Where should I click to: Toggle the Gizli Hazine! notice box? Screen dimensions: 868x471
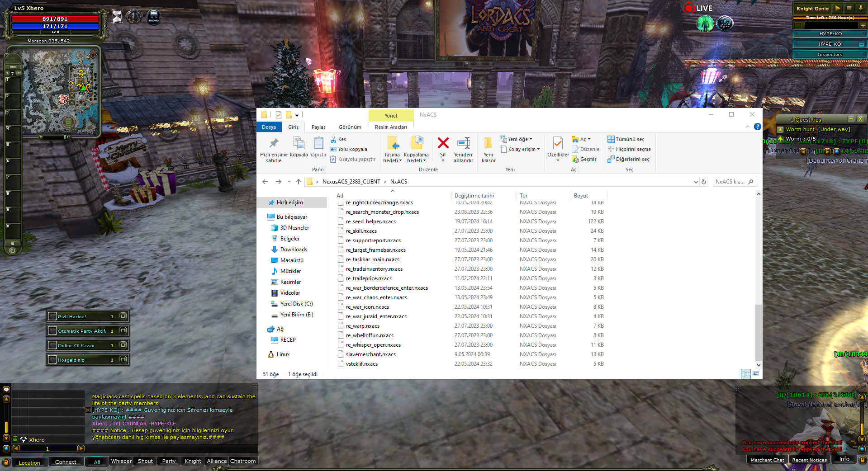(123, 316)
